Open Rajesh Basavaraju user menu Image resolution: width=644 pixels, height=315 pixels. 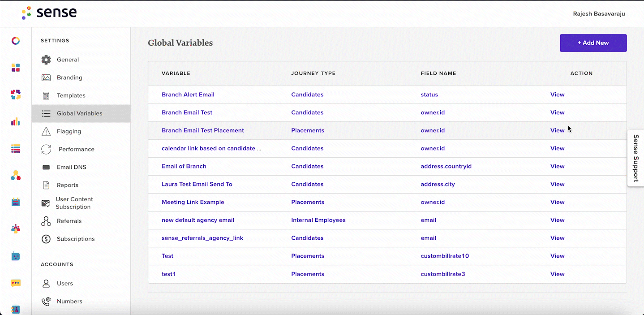pos(599,14)
